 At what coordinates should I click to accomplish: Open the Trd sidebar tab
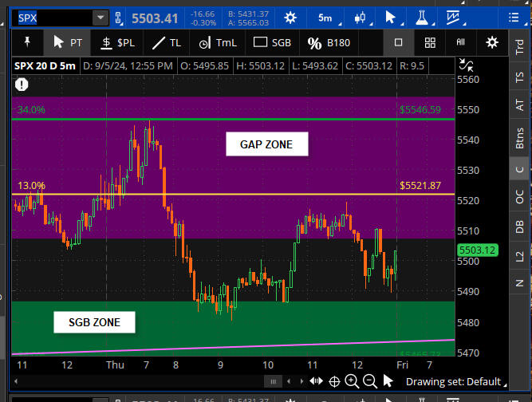[x=519, y=47]
